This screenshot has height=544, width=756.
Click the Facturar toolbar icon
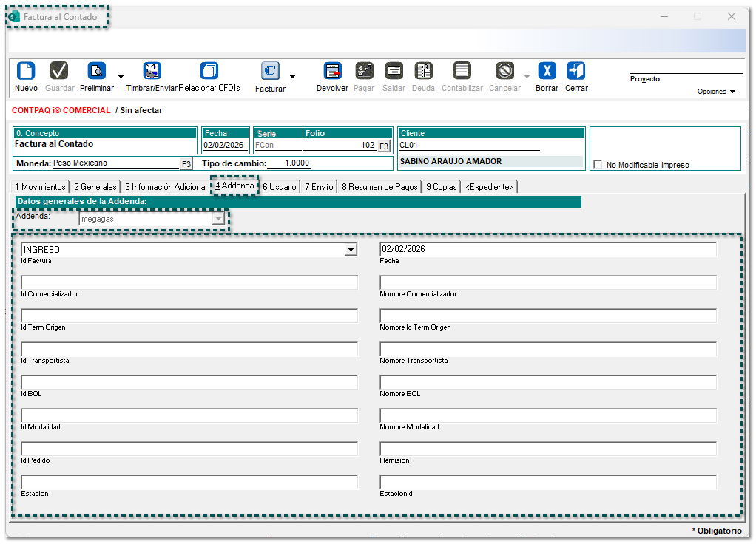coord(270,71)
